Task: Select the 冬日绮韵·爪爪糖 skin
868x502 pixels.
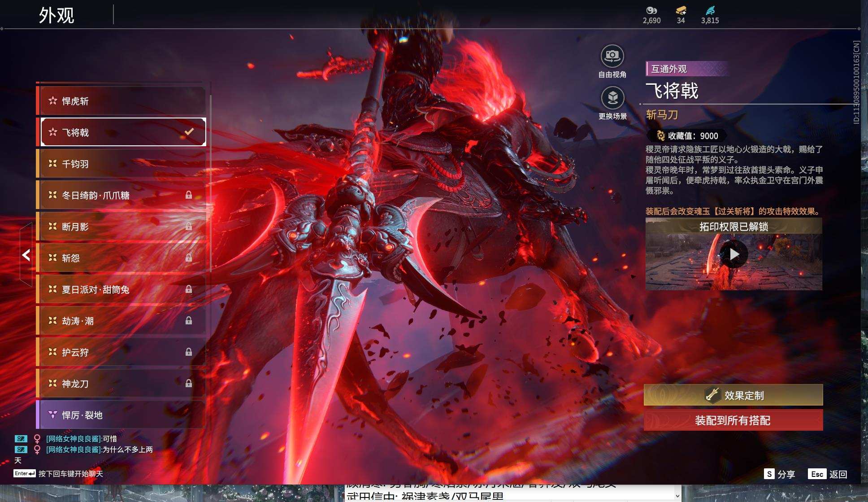Action: [121, 195]
